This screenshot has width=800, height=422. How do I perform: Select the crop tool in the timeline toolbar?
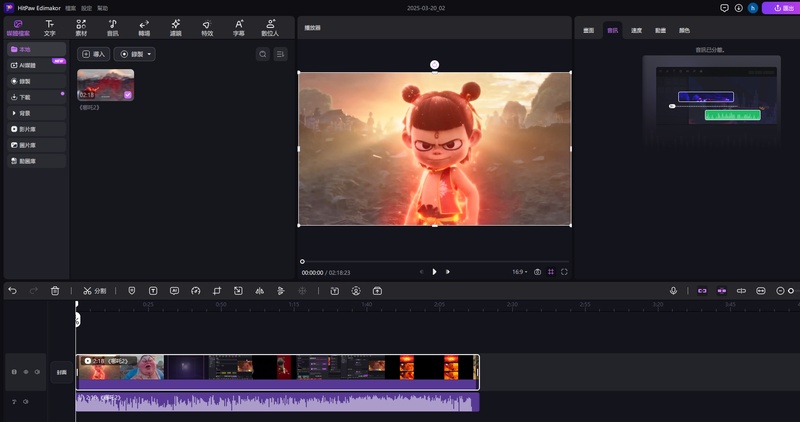pyautogui.click(x=217, y=290)
